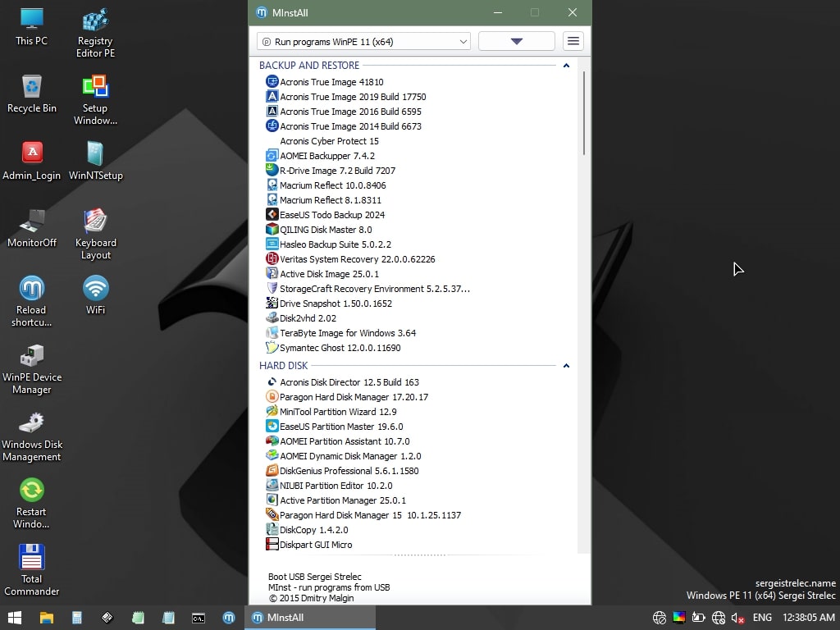Select Active Partition Manager 25.0.1

343,500
